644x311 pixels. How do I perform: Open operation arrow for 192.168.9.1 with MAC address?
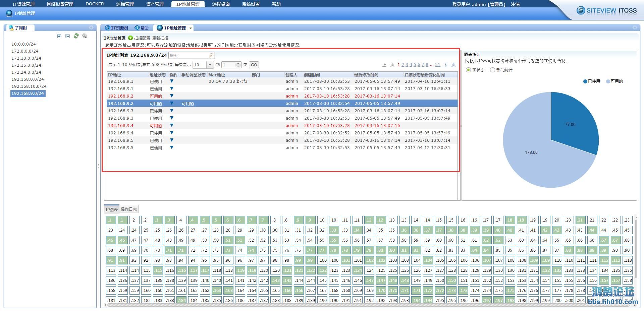coord(172,81)
